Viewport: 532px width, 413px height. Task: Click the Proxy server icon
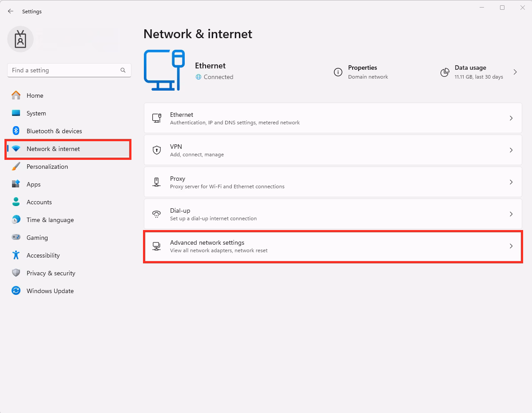(x=157, y=182)
